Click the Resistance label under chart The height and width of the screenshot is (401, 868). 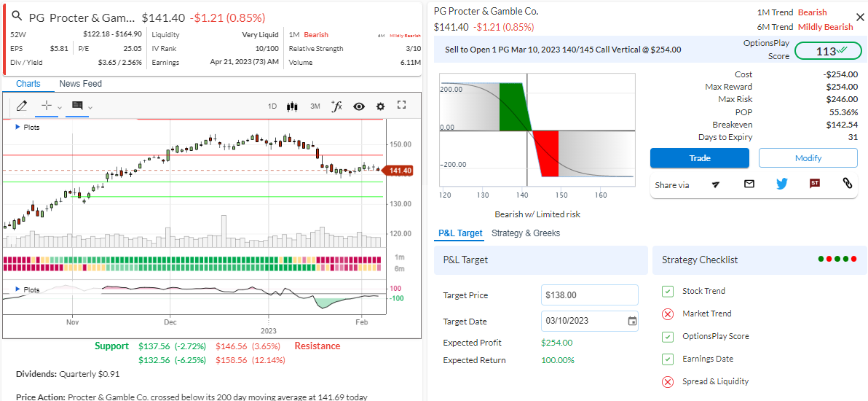coord(317,346)
